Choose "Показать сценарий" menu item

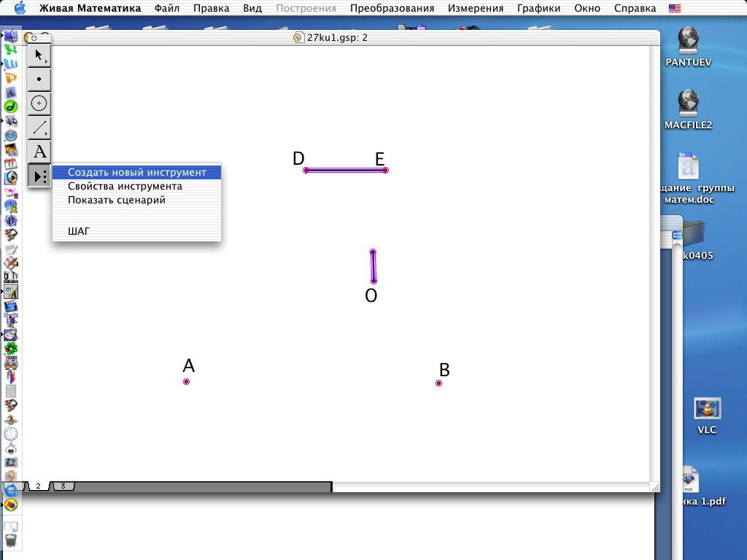[x=136, y=200]
